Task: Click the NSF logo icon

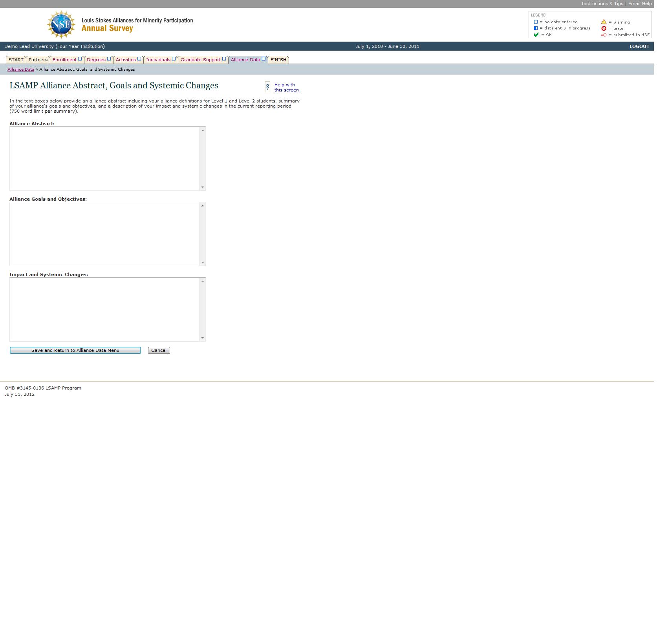Action: coord(61,25)
